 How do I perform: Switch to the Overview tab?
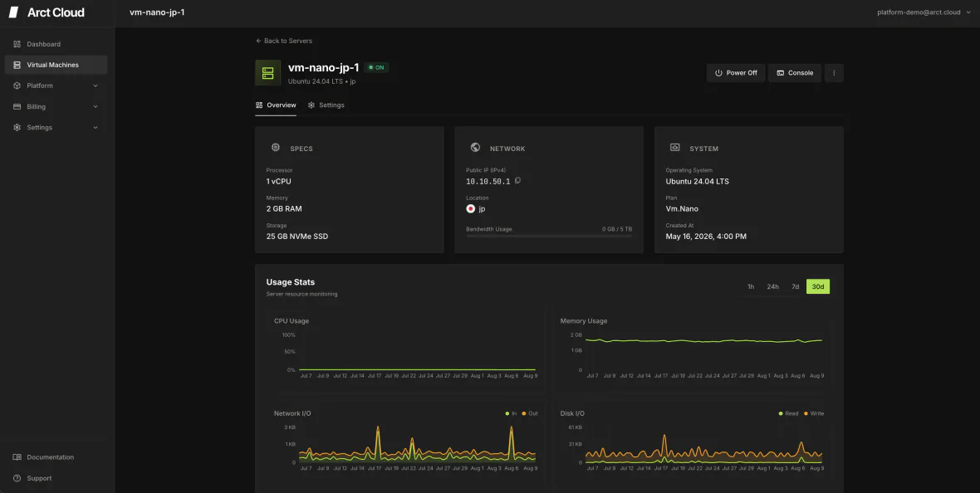[x=276, y=105]
